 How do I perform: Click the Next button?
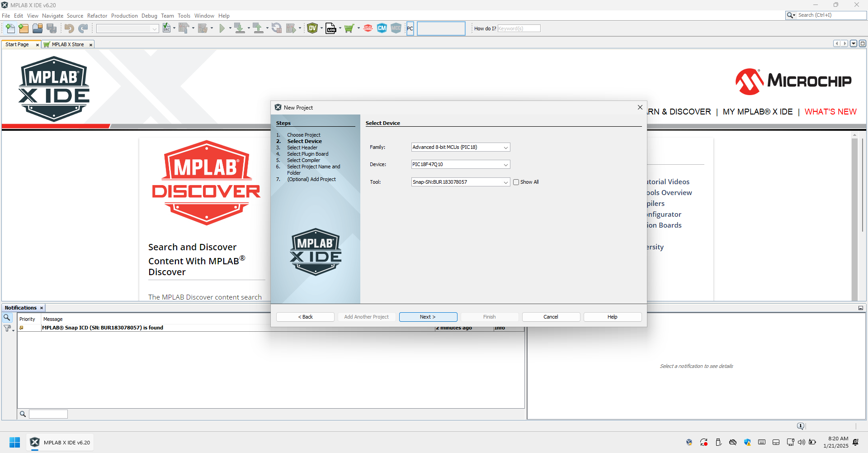click(x=428, y=317)
